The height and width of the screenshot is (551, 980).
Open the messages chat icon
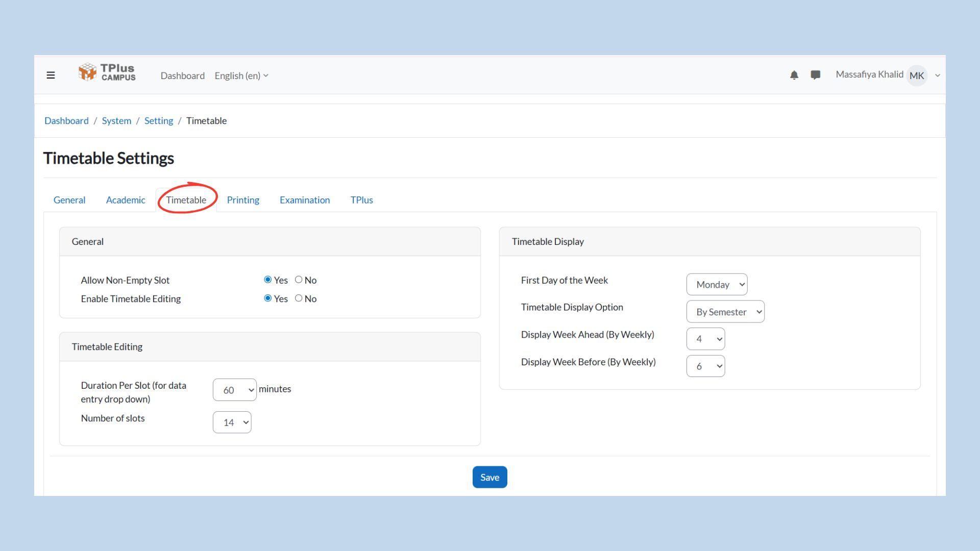[x=815, y=75]
